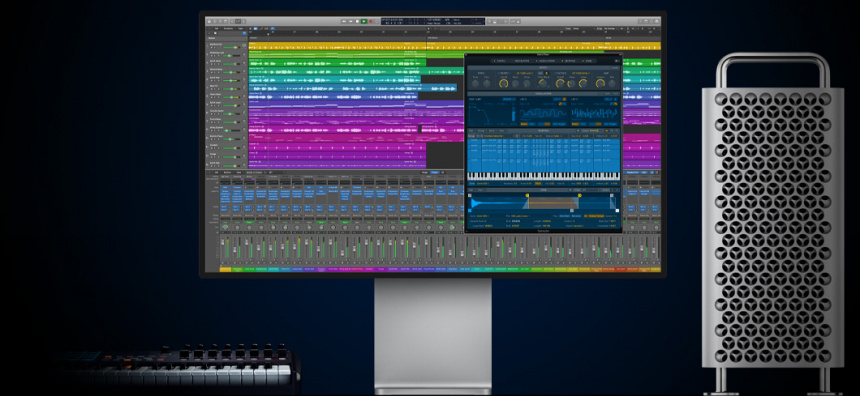Open the Sampler's Mod Matrix pane tab

click(521, 61)
